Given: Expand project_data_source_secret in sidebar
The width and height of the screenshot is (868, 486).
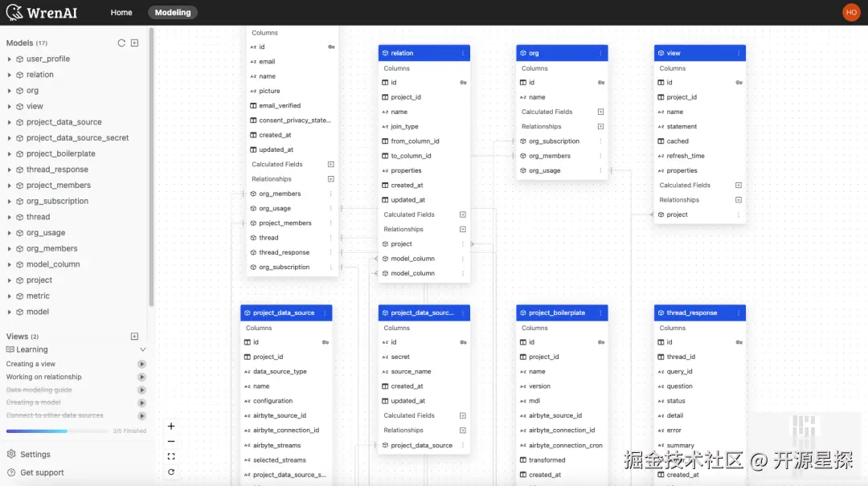Looking at the screenshot, I should 9,138.
